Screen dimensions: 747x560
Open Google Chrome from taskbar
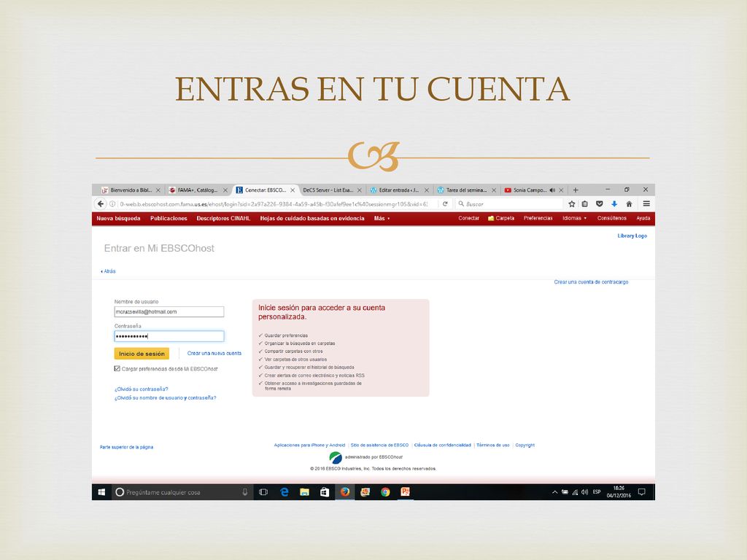(x=385, y=492)
